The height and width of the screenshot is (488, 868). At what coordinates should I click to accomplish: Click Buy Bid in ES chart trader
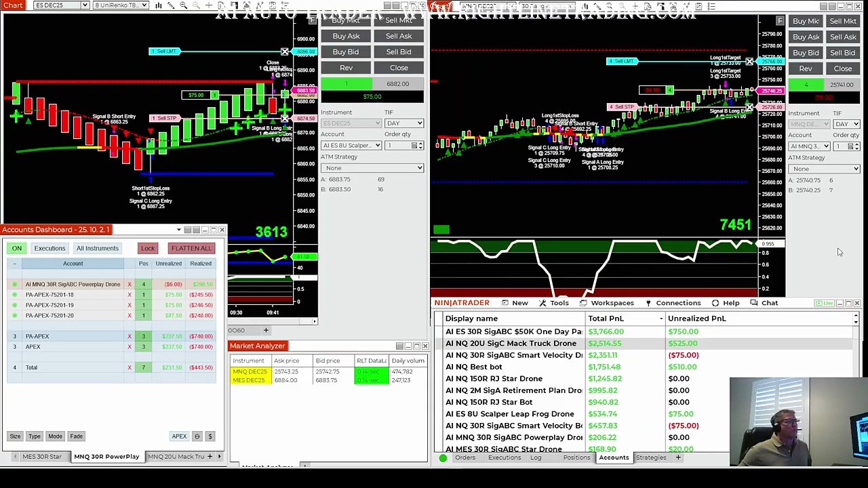(346, 52)
